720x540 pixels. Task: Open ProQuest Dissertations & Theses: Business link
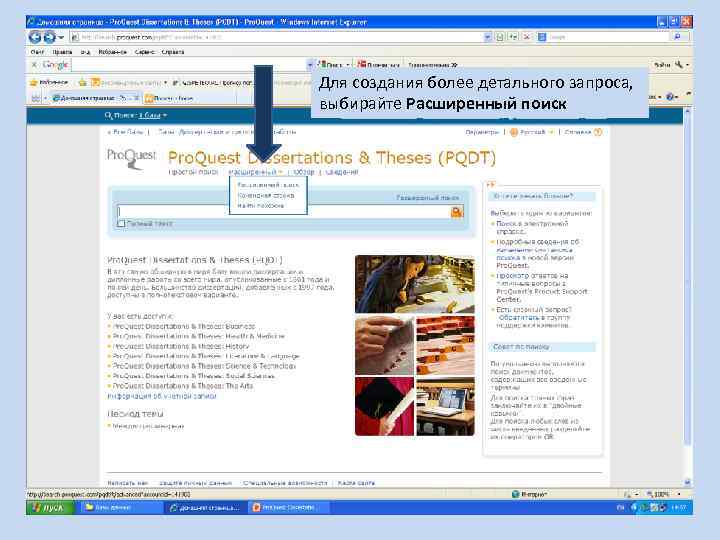coord(183,326)
